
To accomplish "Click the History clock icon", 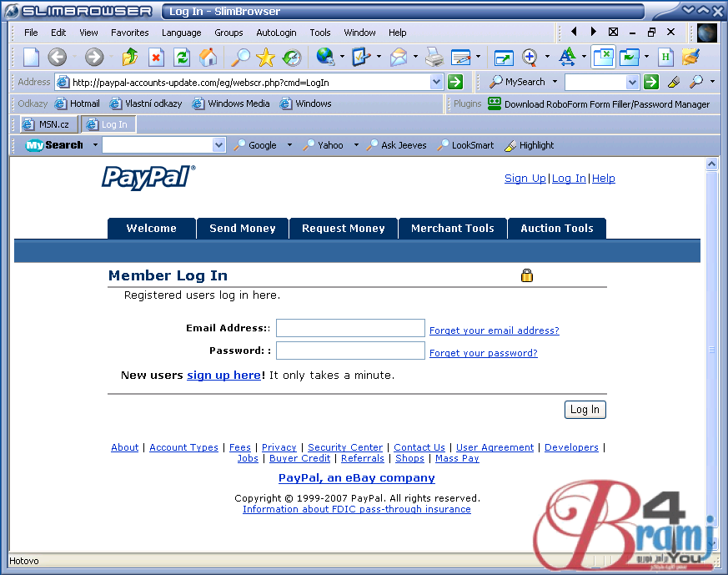I will tap(291, 58).
